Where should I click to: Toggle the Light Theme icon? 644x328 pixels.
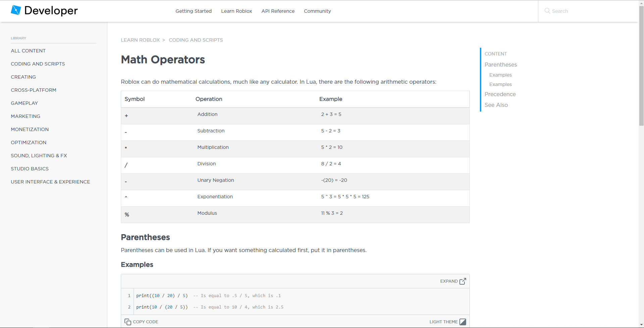(463, 322)
